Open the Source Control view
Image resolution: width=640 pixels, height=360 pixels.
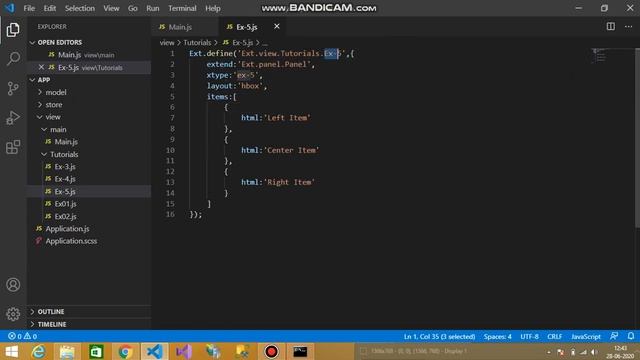pos(13,88)
